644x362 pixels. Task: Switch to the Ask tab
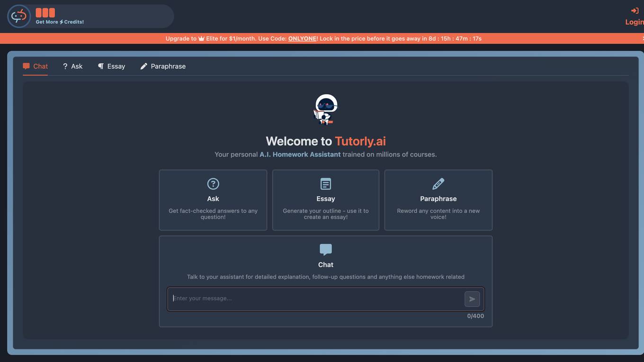[x=72, y=66]
